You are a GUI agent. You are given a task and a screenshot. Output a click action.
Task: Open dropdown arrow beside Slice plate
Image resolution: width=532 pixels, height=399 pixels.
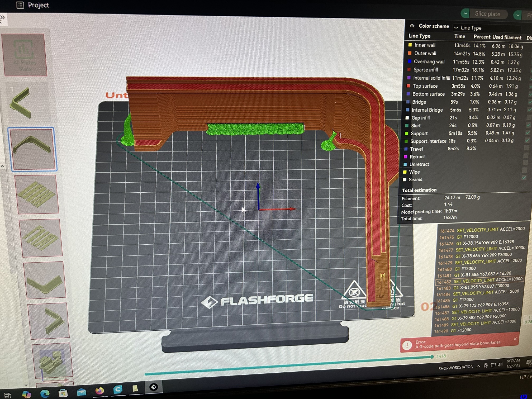(x=465, y=13)
